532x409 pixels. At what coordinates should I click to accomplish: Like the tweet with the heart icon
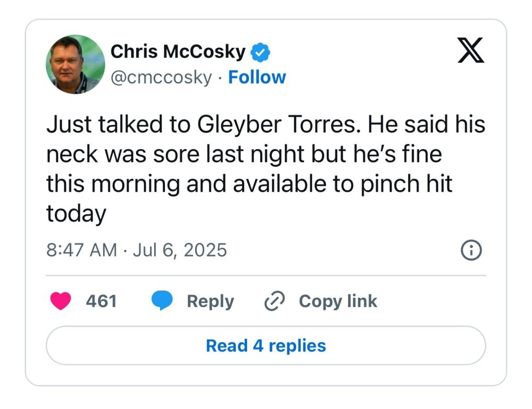coord(61,301)
